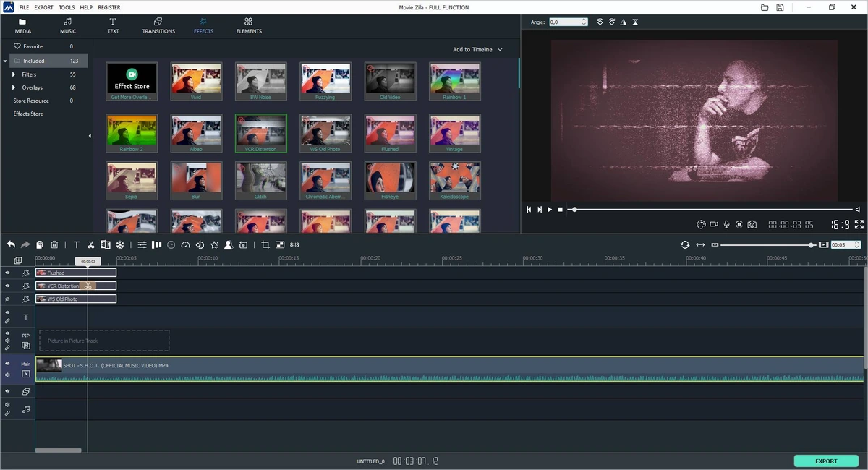
Task: Hide the Flushed effect track
Action: pyautogui.click(x=7, y=273)
